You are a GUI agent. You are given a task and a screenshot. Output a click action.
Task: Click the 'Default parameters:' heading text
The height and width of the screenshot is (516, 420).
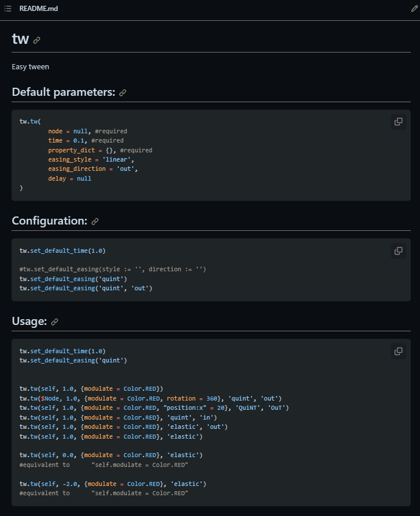pos(63,92)
